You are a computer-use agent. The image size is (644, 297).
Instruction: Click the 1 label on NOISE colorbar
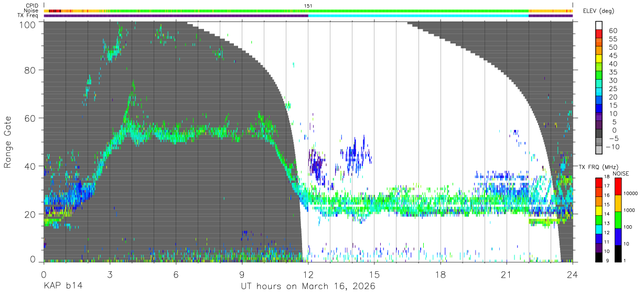coord(625,260)
